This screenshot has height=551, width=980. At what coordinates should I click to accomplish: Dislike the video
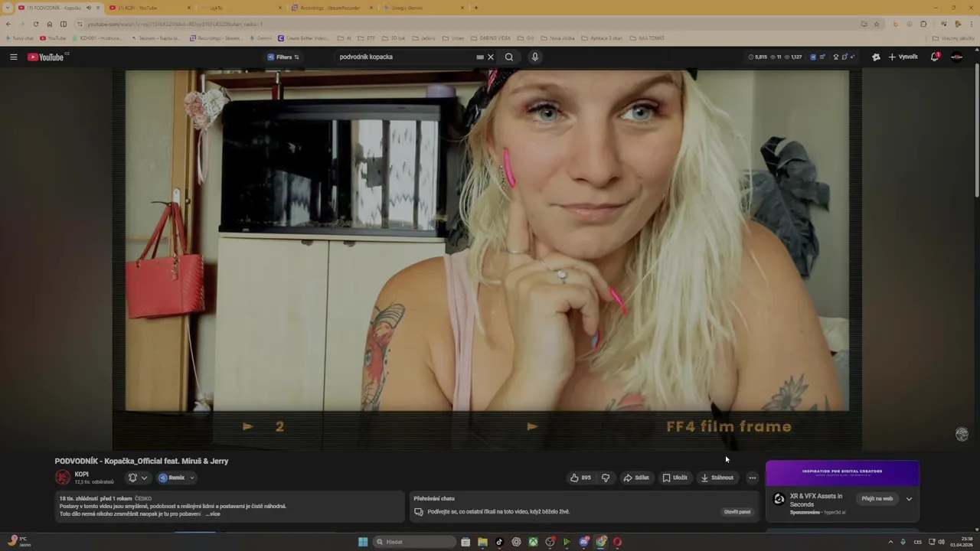[x=606, y=478]
